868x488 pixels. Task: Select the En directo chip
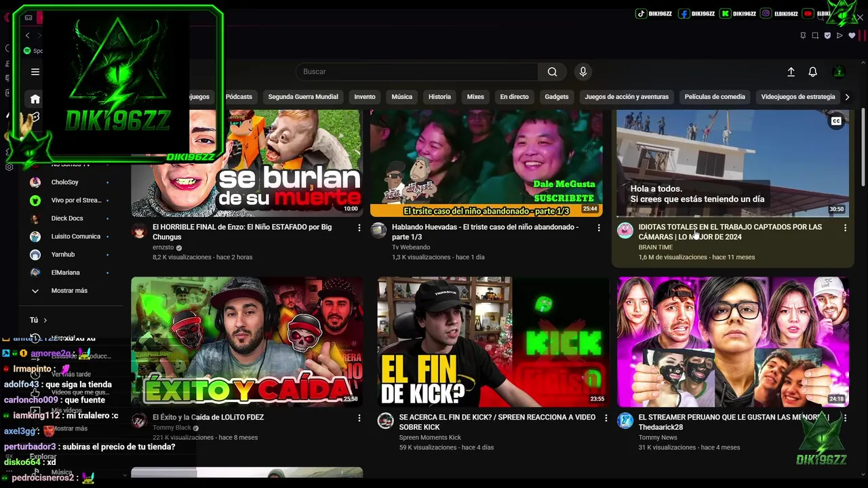click(x=514, y=97)
